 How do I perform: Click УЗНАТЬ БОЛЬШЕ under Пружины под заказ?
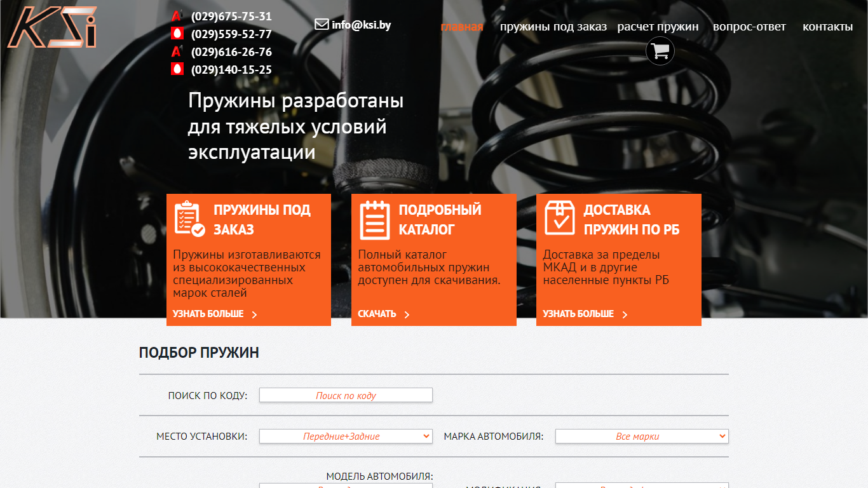click(208, 314)
